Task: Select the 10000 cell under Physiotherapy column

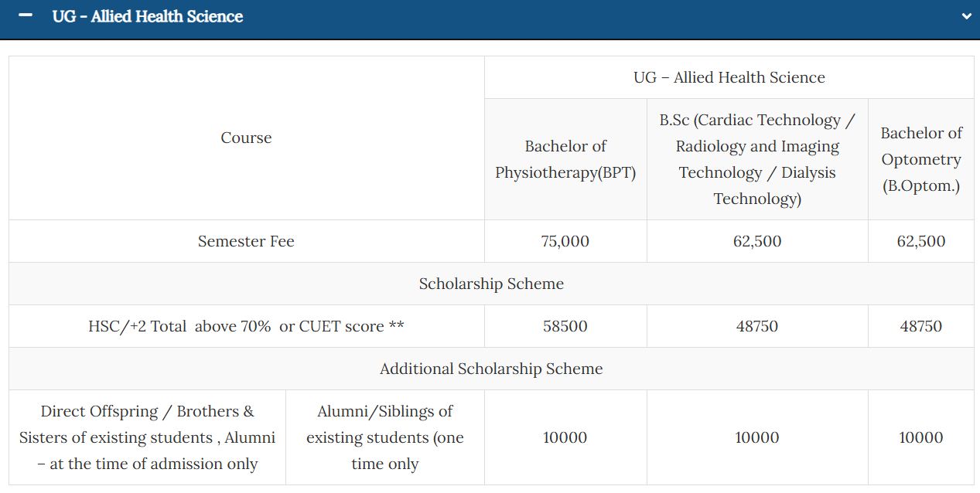Action: coord(565,437)
